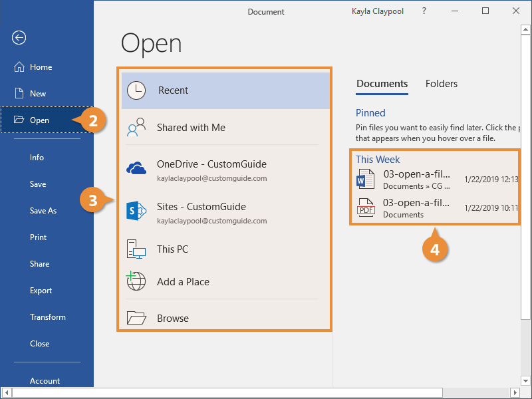
Task: Choose the OneDrive cloud icon
Action: pyautogui.click(x=136, y=168)
